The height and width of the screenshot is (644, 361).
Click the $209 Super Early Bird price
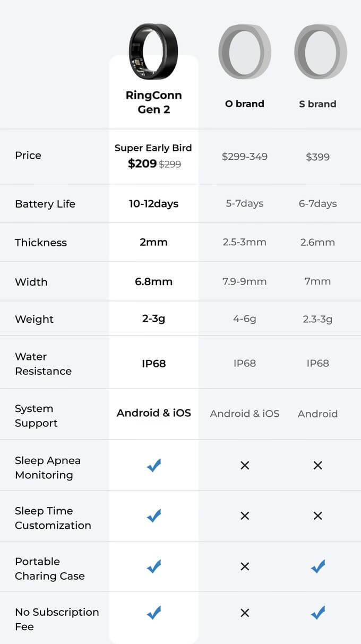(142, 164)
